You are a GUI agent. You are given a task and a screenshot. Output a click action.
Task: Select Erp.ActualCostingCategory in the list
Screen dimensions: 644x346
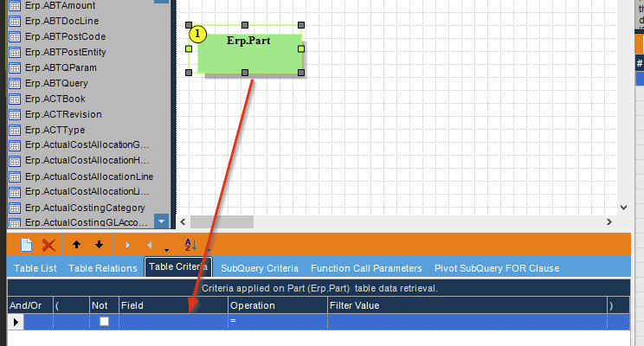[x=85, y=208]
